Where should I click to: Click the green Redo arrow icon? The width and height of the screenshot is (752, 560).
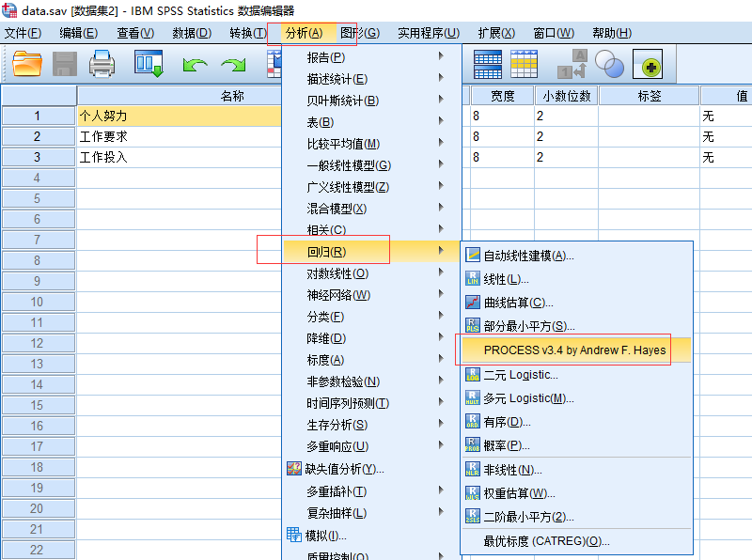point(233,65)
